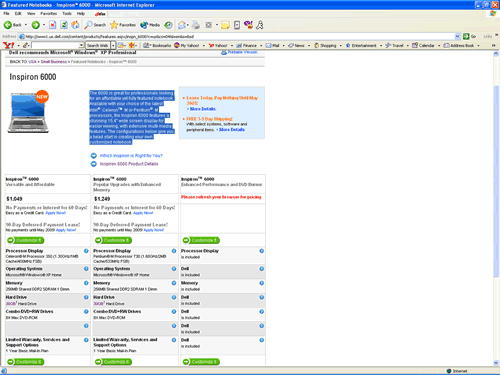Open Travel on Yahoo toolbar
This screenshot has height=375, width=500.
(x=395, y=45)
